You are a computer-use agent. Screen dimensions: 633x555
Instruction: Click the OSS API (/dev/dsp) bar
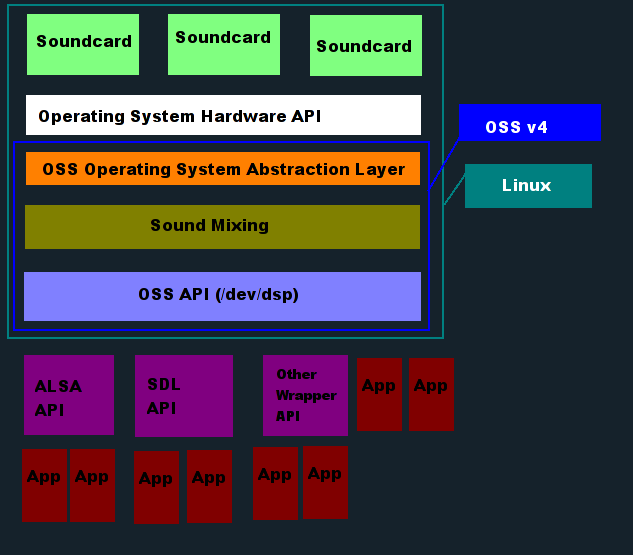point(222,296)
